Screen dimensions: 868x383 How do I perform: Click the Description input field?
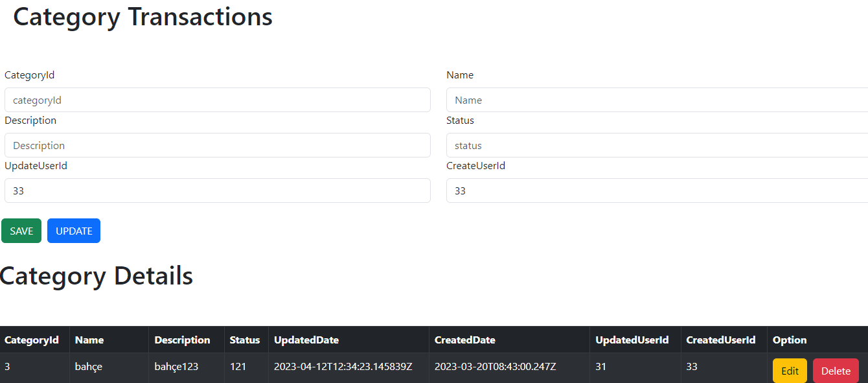(217, 145)
